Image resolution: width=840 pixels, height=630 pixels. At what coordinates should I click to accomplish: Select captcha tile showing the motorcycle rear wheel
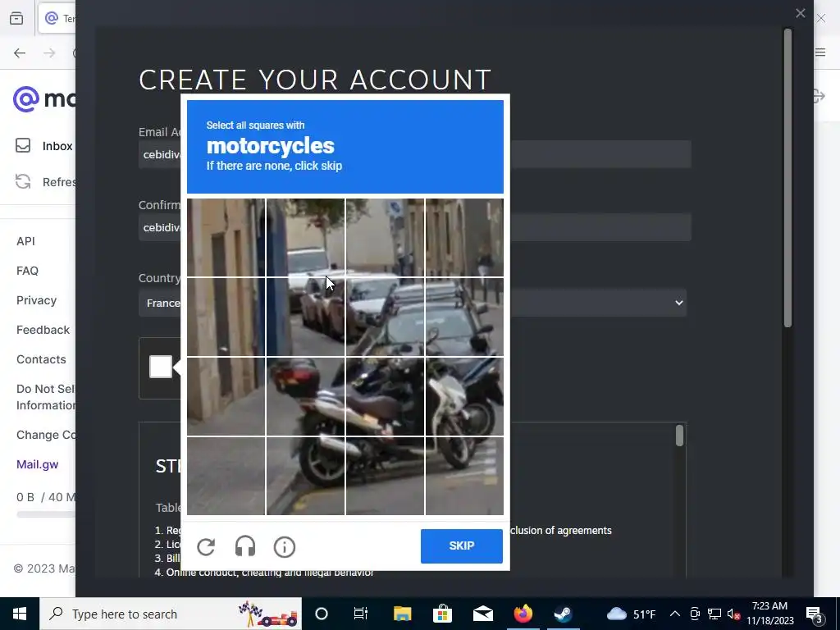pos(305,477)
